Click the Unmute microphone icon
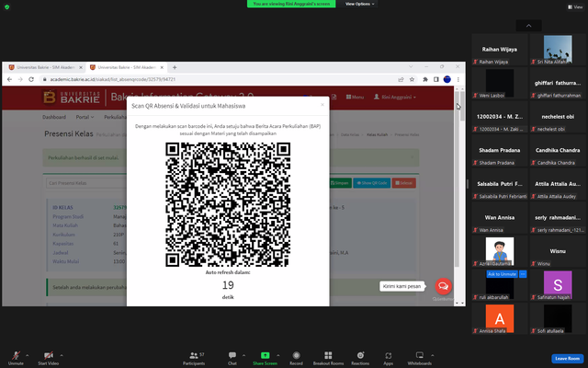The height and width of the screenshot is (368, 588). click(16, 355)
